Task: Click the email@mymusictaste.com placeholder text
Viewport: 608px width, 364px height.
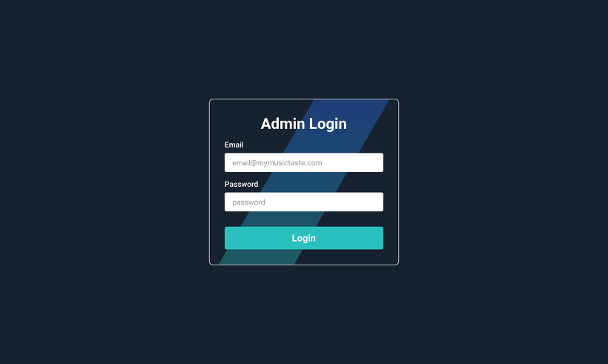Action: (277, 163)
